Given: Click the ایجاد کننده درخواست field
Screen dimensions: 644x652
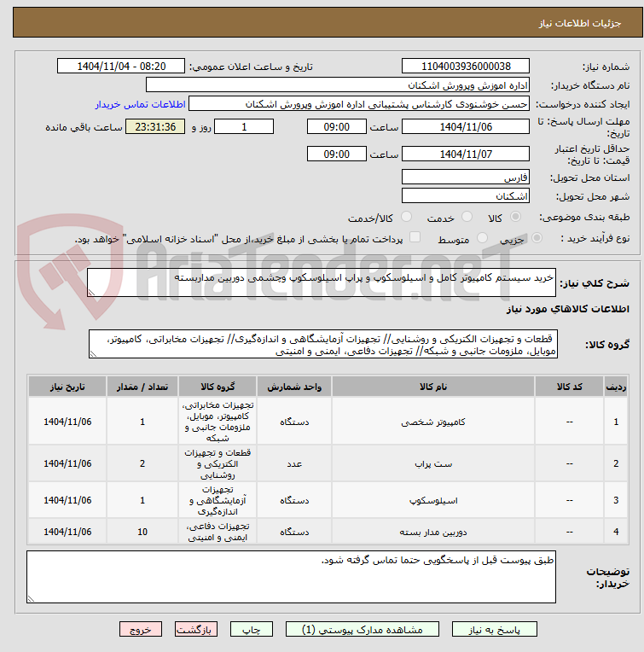Looking at the screenshot, I should [359, 104].
